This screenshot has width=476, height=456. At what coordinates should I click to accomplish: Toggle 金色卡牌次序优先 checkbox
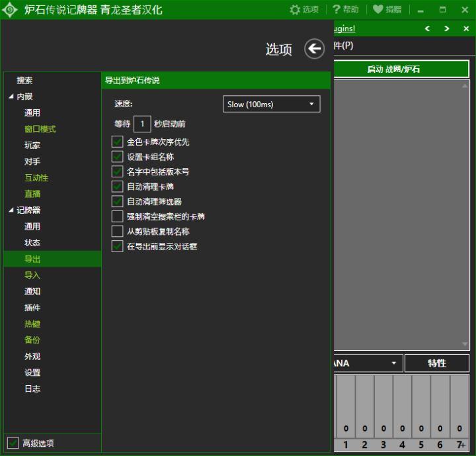pyautogui.click(x=117, y=142)
